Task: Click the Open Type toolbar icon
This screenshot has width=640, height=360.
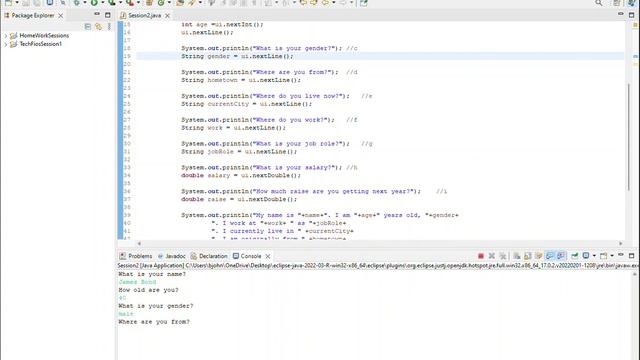Action: click(180, 3)
